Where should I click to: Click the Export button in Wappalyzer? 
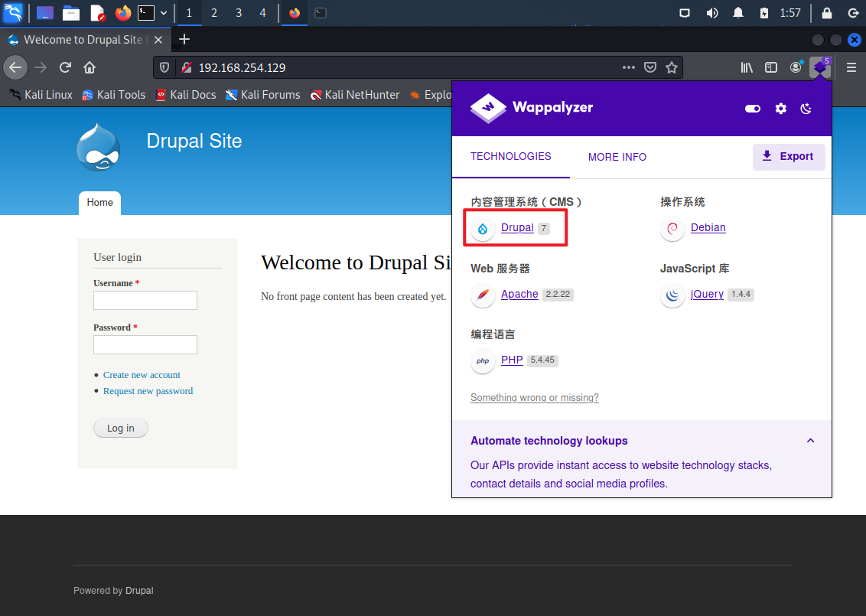[789, 157]
